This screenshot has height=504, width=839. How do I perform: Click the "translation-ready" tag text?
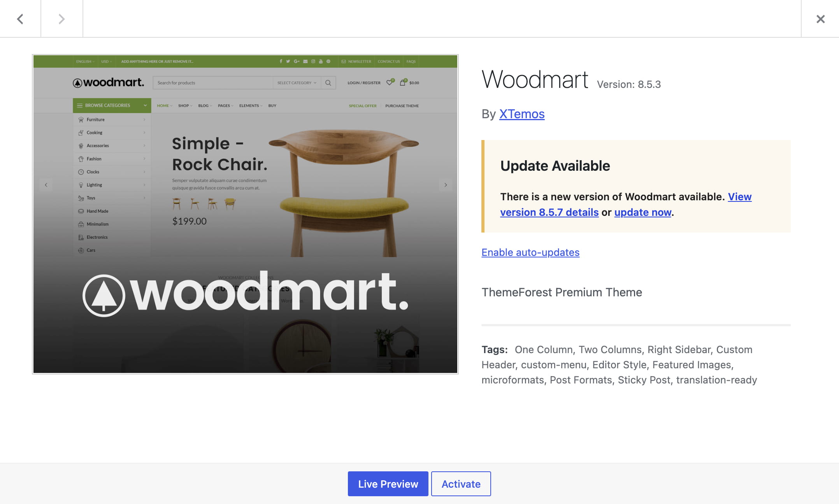[x=716, y=380]
